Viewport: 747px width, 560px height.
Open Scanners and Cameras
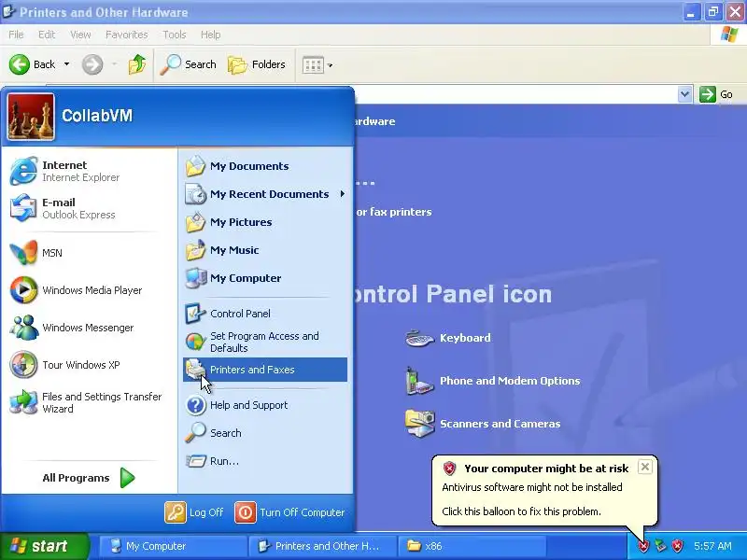pos(483,424)
